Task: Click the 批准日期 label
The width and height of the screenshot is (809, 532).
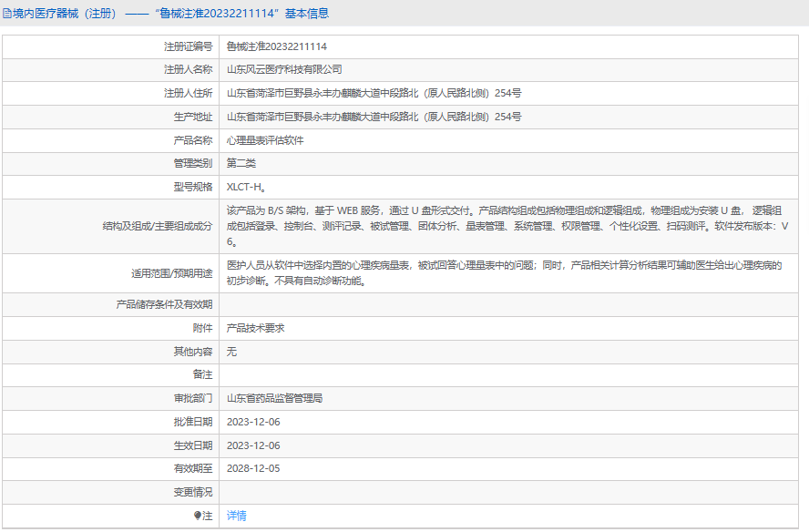Action: 193,422
